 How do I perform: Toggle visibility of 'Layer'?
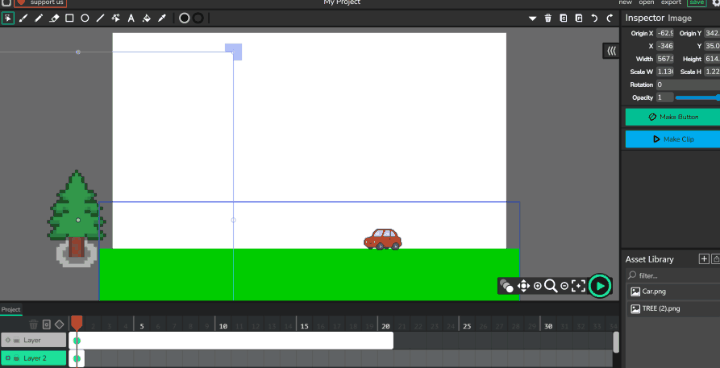(x=8, y=340)
